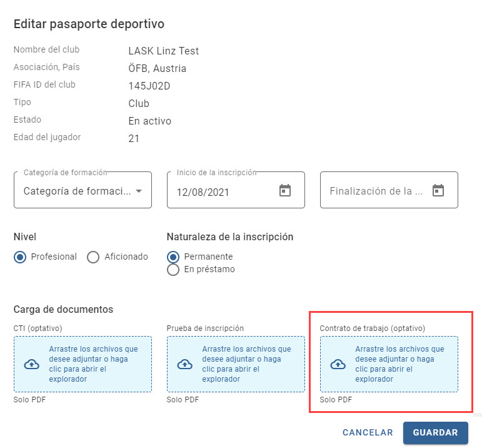Image resolution: width=482 pixels, height=448 pixels.
Task: Click the Prueba de inscripción upload icon
Action: (185, 364)
